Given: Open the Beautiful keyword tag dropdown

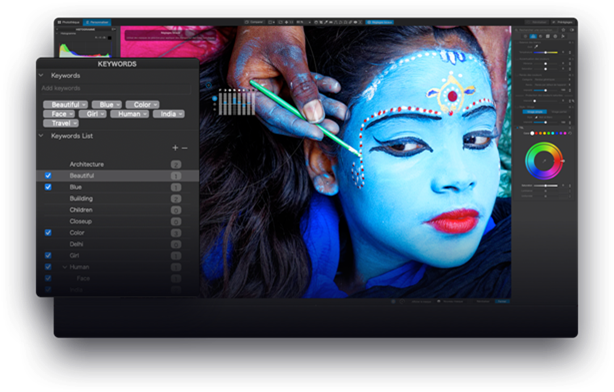Looking at the screenshot, I should coord(84,105).
